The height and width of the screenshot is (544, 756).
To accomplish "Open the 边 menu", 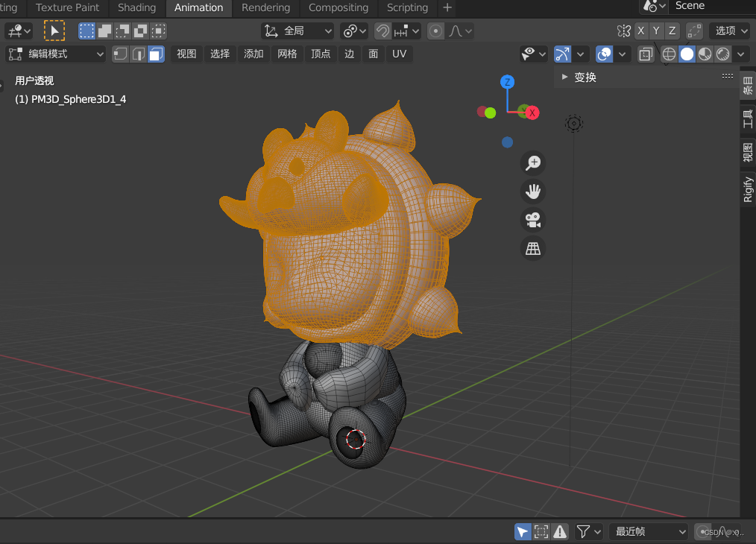I will pyautogui.click(x=350, y=54).
